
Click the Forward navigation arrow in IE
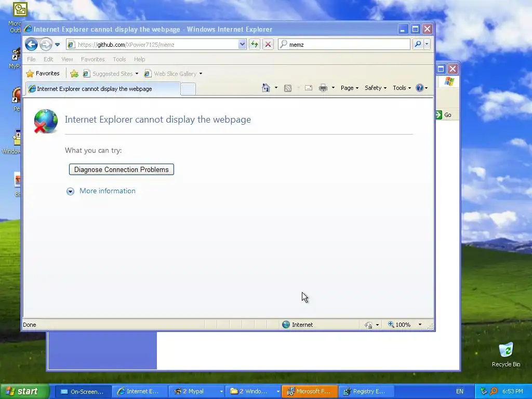point(46,45)
